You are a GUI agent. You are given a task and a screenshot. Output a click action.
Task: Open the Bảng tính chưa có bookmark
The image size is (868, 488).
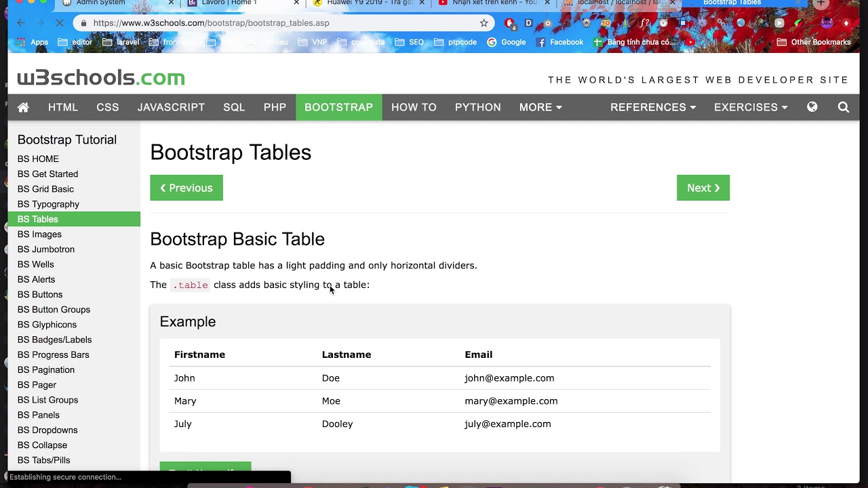click(634, 42)
